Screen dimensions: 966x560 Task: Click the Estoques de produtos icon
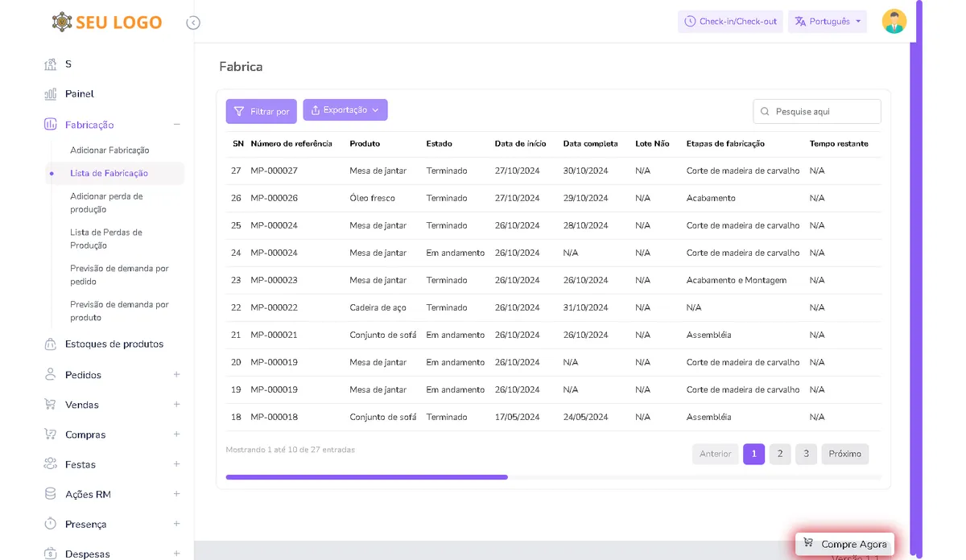[50, 344]
